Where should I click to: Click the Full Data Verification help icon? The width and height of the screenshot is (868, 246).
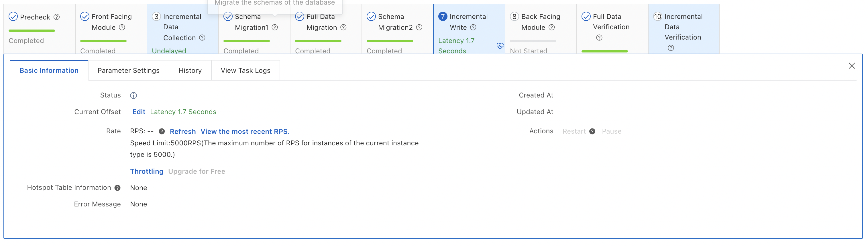point(599,38)
